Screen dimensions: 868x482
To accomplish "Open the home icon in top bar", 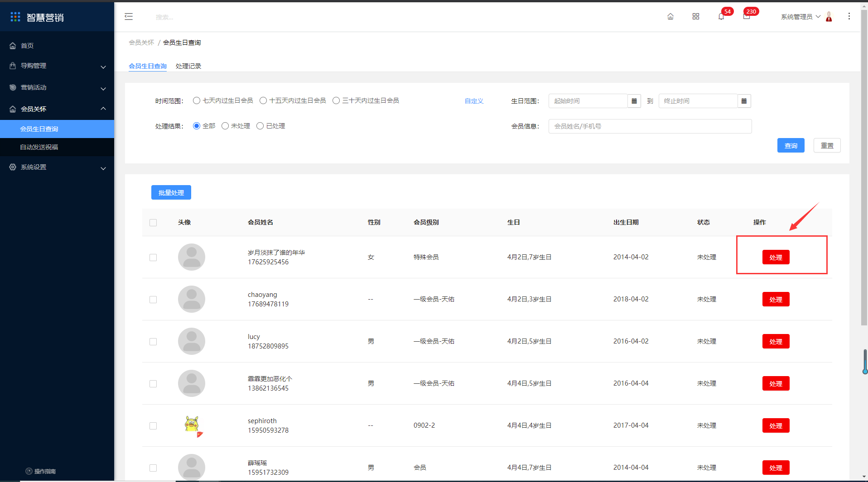I will (x=670, y=17).
